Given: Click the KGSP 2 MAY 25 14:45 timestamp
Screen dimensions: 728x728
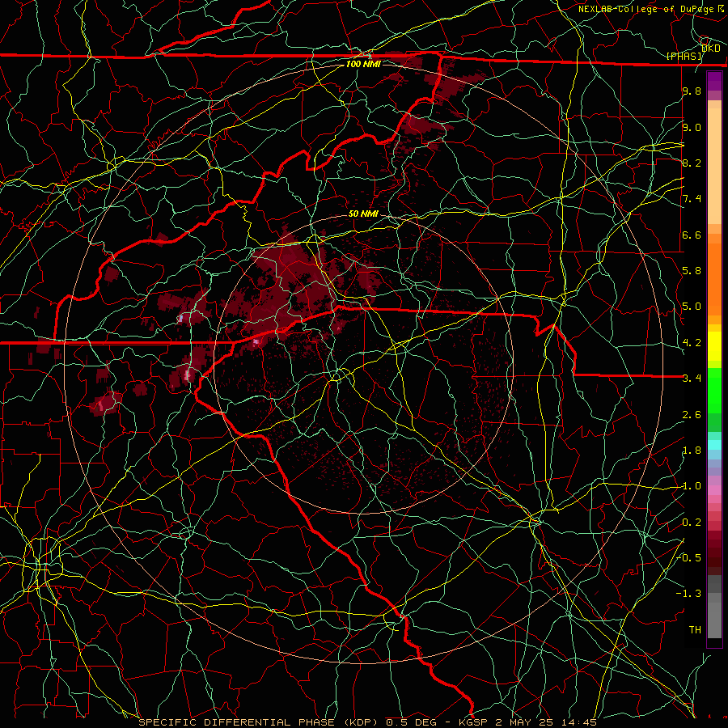Looking at the screenshot, I should [x=528, y=722].
